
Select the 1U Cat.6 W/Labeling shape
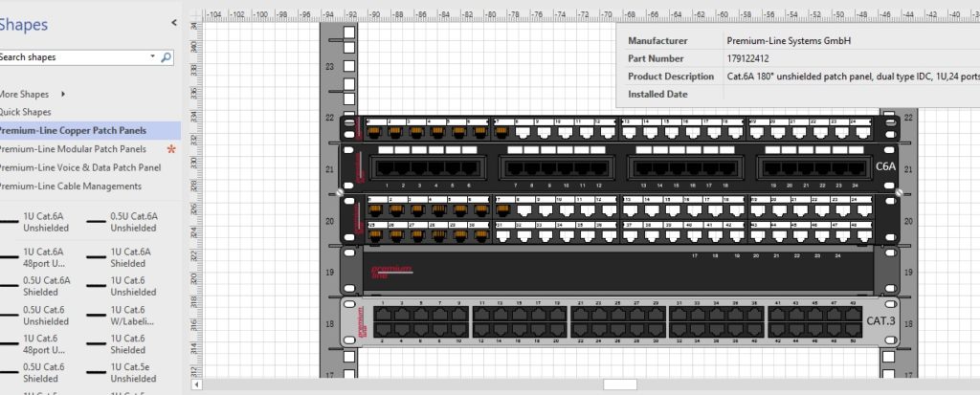122,316
